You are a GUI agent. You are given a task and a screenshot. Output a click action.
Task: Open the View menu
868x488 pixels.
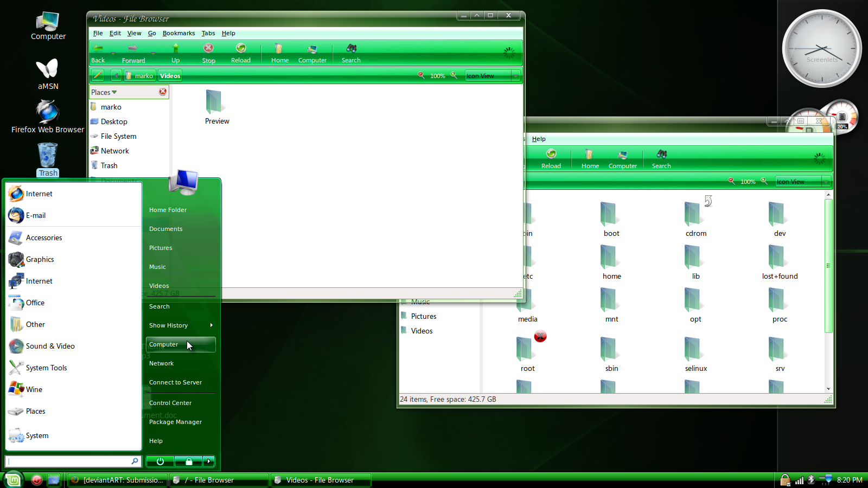click(x=134, y=33)
